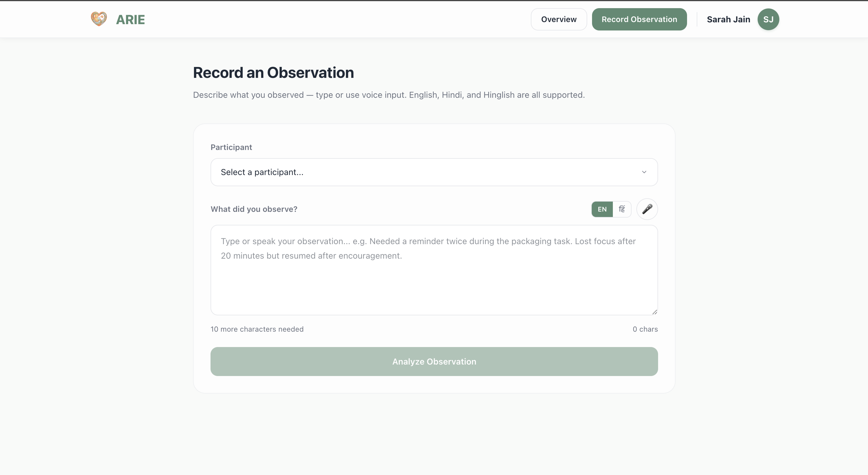Click the "10 more characters needed" hint
The width and height of the screenshot is (868, 475).
coord(257,329)
